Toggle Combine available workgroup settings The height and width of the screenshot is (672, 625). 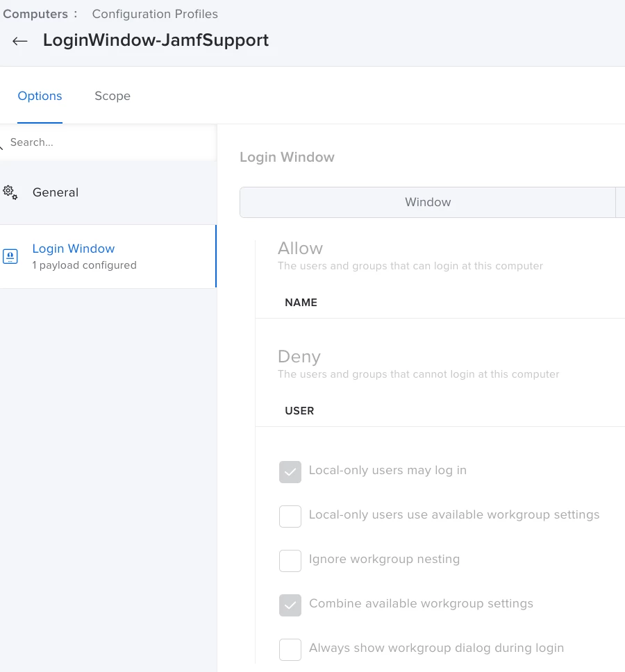(290, 605)
